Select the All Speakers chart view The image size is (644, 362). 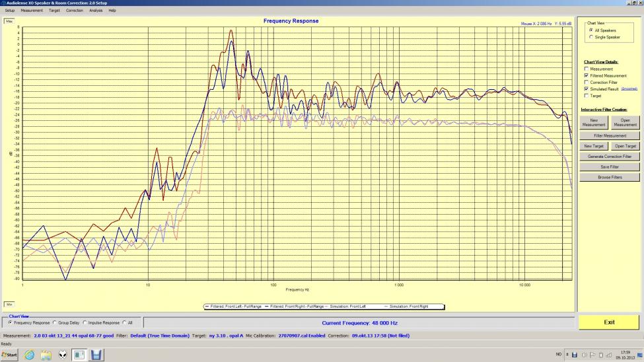point(591,30)
